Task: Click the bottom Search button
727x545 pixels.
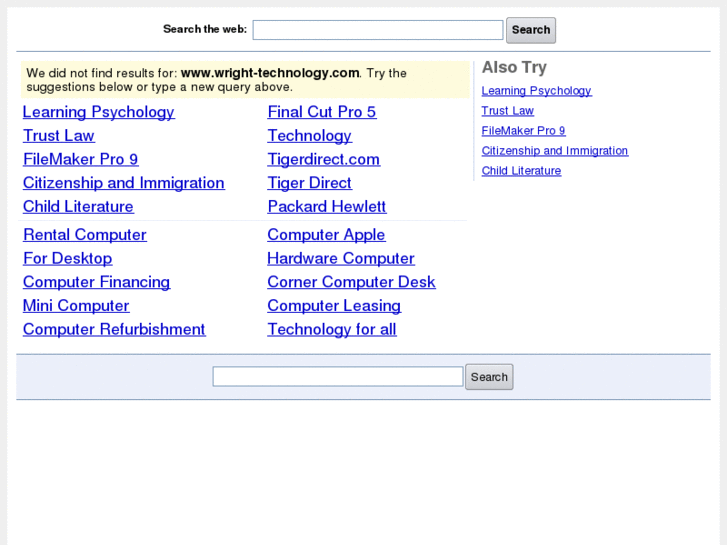Action: coord(489,377)
